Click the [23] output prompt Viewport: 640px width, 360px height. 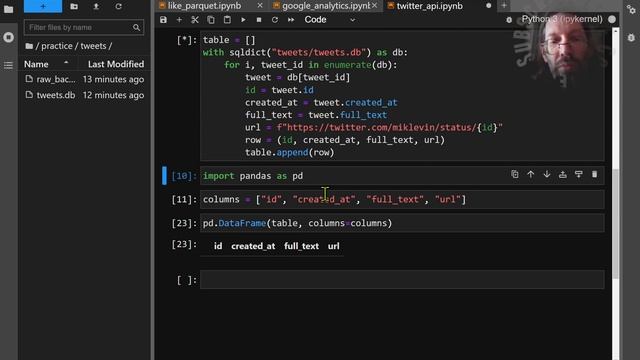[184, 244]
